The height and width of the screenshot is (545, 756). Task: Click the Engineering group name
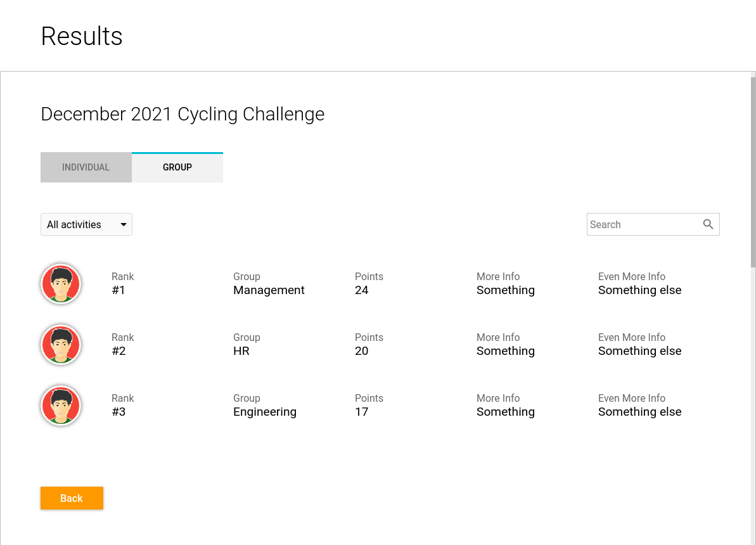265,412
